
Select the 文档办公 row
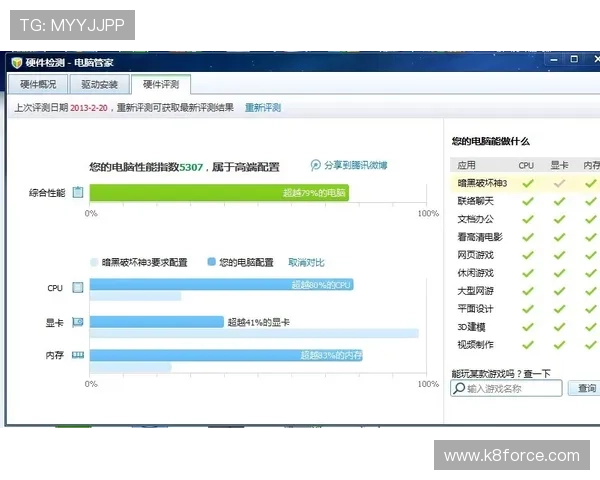pyautogui.click(x=525, y=219)
